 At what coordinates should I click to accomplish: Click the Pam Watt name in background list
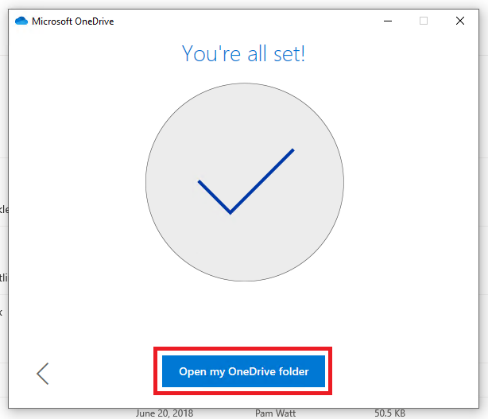[x=275, y=414]
